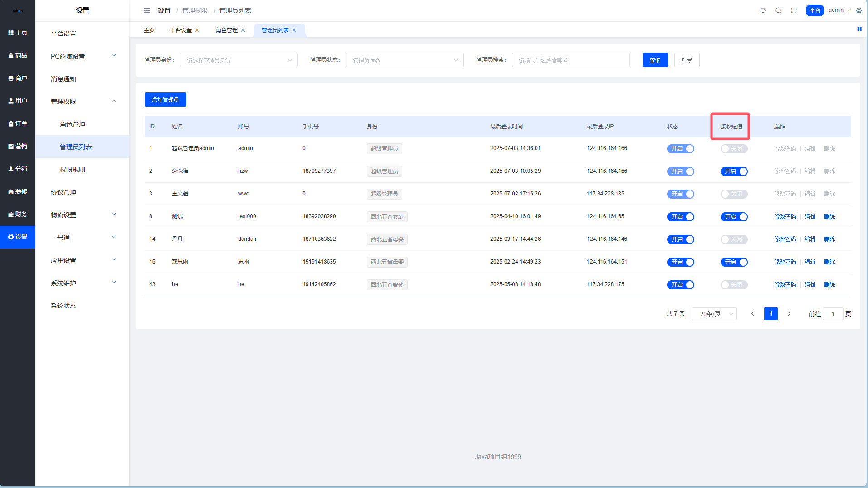Collapse sidebar with the hamburger menu icon
The width and height of the screenshot is (868, 488).
(147, 10)
